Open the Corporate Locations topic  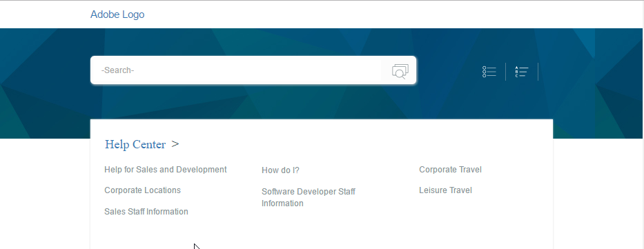click(142, 190)
